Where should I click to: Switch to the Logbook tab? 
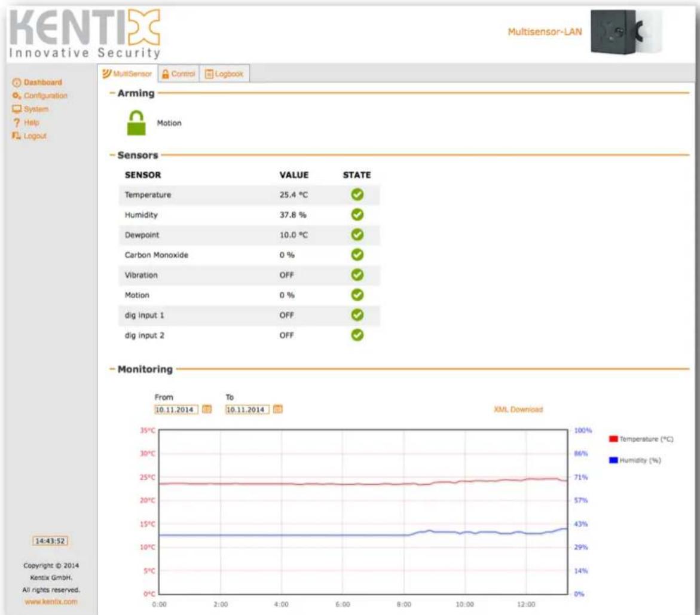pyautogui.click(x=225, y=74)
